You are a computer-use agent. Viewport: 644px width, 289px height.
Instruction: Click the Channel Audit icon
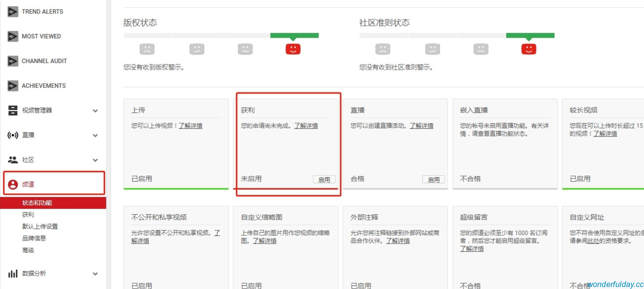13,61
